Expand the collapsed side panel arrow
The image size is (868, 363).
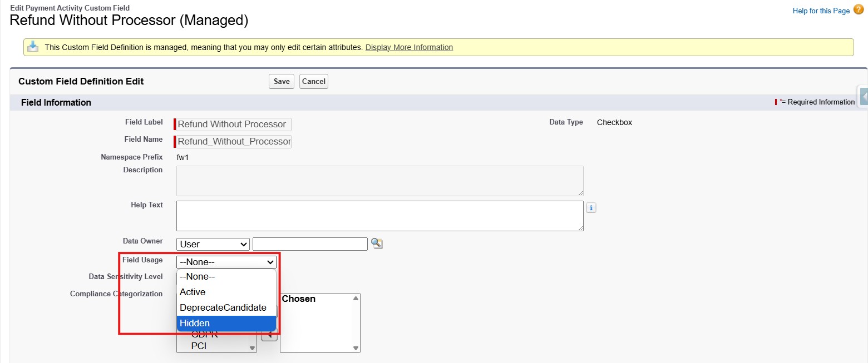coord(864,97)
